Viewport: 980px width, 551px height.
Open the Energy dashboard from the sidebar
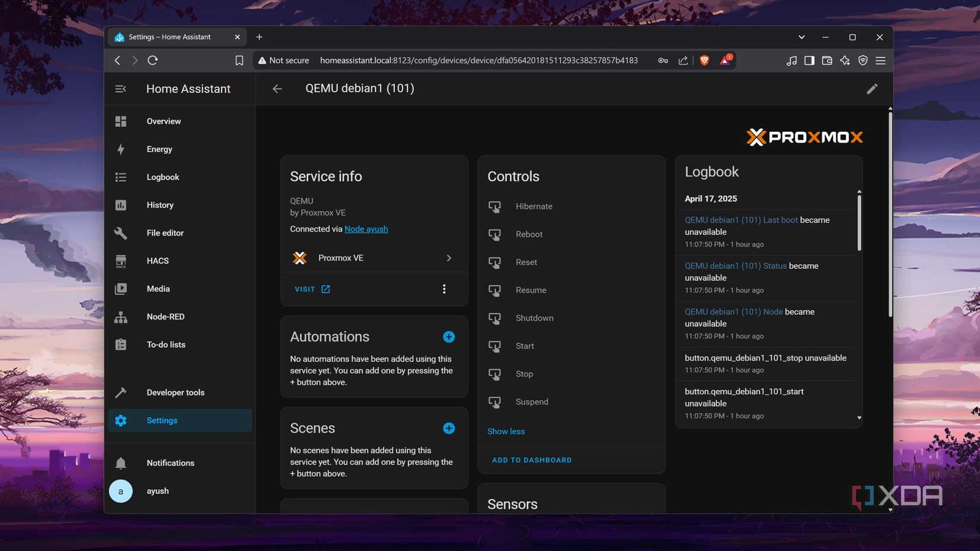tap(159, 149)
